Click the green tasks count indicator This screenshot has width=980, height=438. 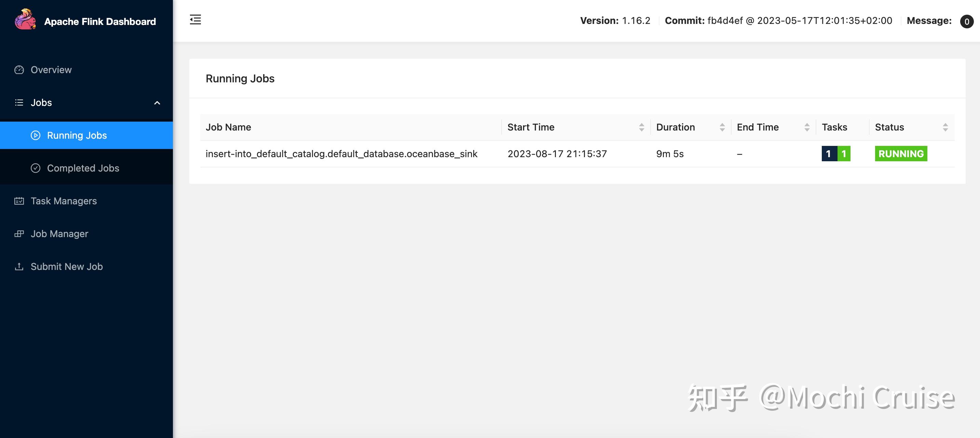pos(844,154)
